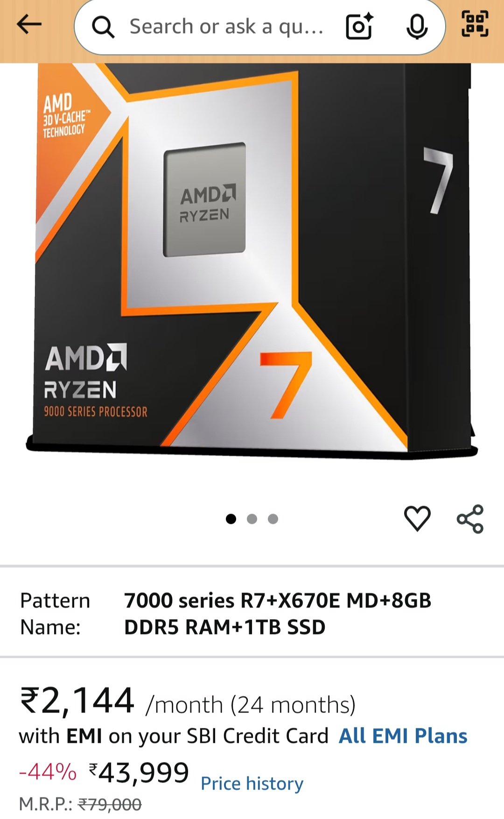Add product to wishlist with heart icon
Screen dimensions: 504x819
tap(417, 518)
